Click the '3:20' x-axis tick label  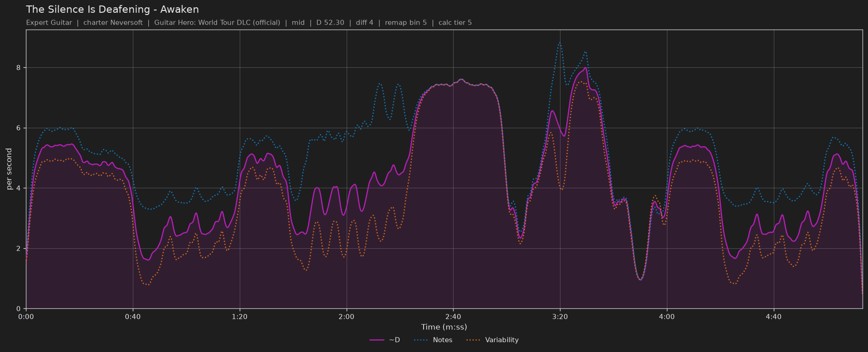(x=560, y=317)
